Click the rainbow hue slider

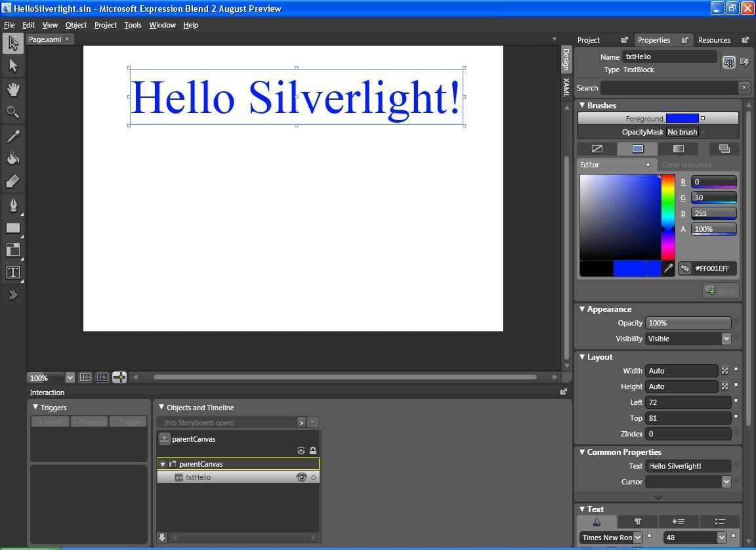pos(668,217)
